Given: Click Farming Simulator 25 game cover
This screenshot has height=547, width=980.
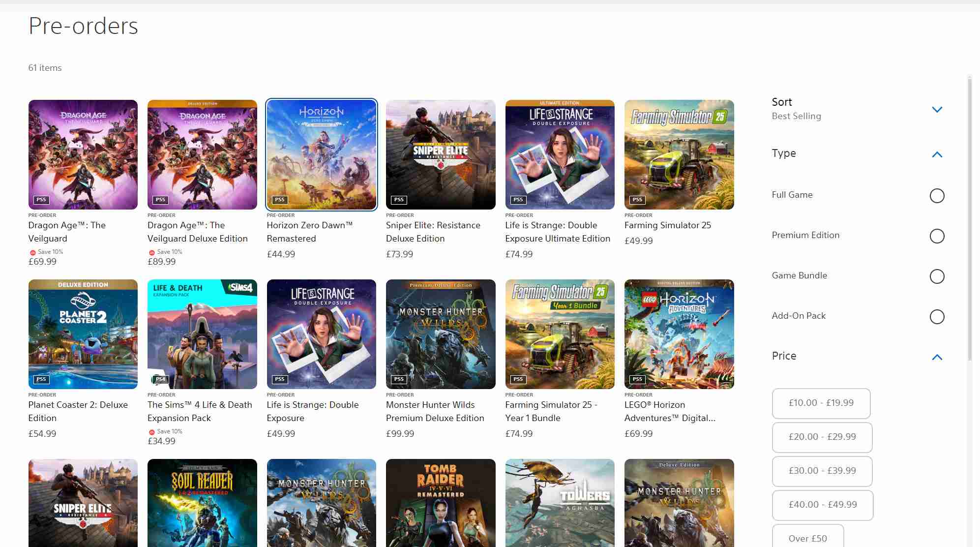Looking at the screenshot, I should [679, 154].
